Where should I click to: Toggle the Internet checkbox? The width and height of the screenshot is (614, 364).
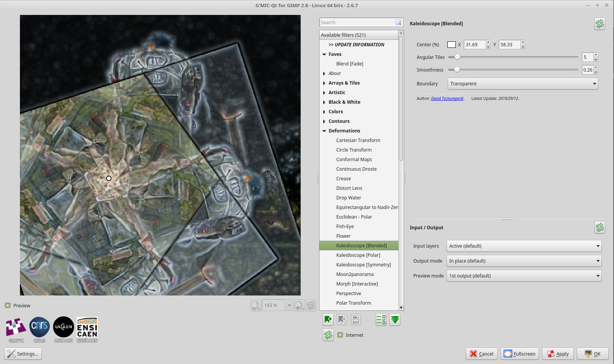pos(340,335)
